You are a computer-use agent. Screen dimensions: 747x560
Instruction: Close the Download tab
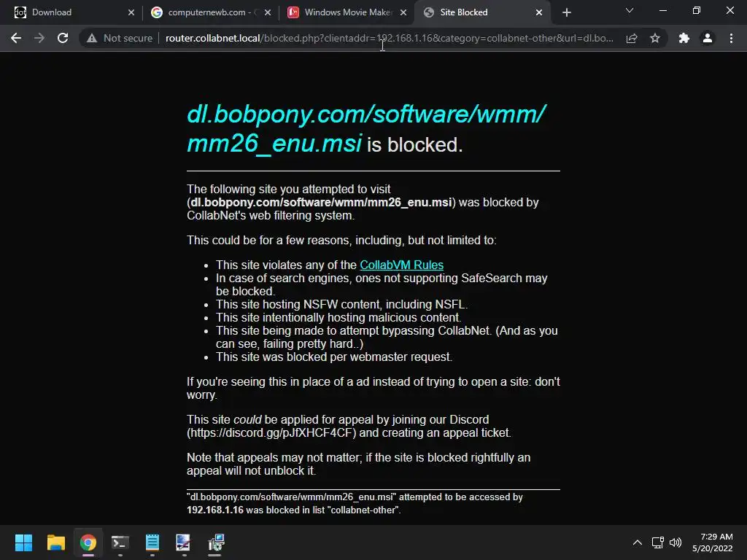coord(131,12)
